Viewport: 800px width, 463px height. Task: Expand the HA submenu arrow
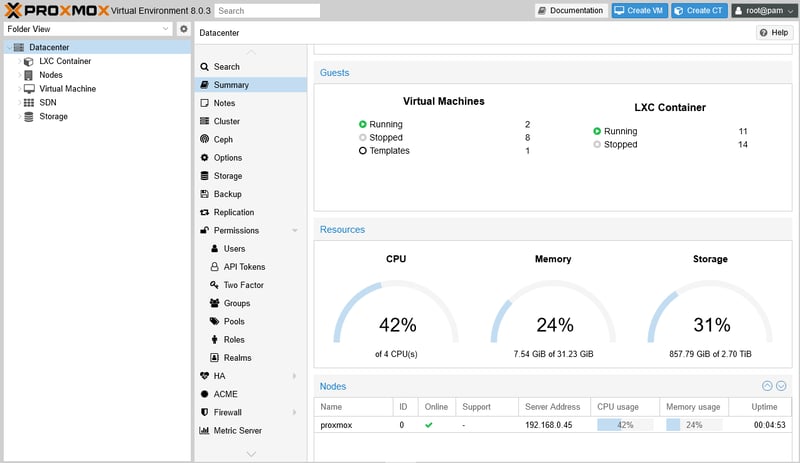click(x=294, y=376)
